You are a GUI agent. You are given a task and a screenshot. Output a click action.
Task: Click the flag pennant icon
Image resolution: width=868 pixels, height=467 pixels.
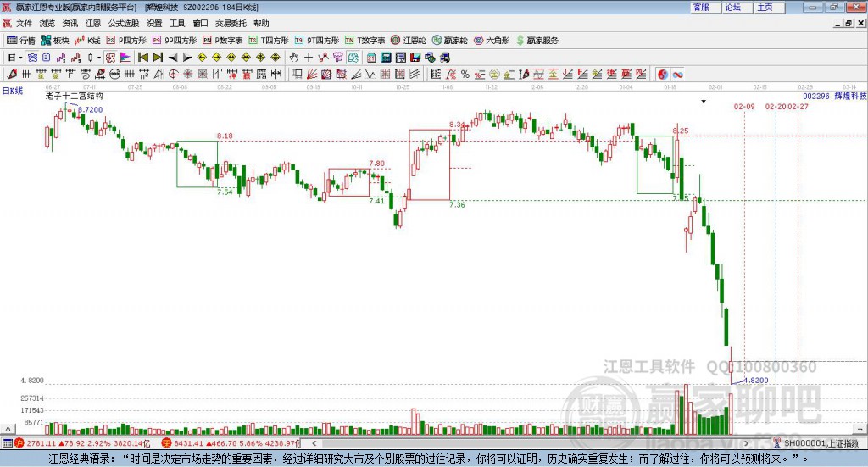tap(125, 58)
